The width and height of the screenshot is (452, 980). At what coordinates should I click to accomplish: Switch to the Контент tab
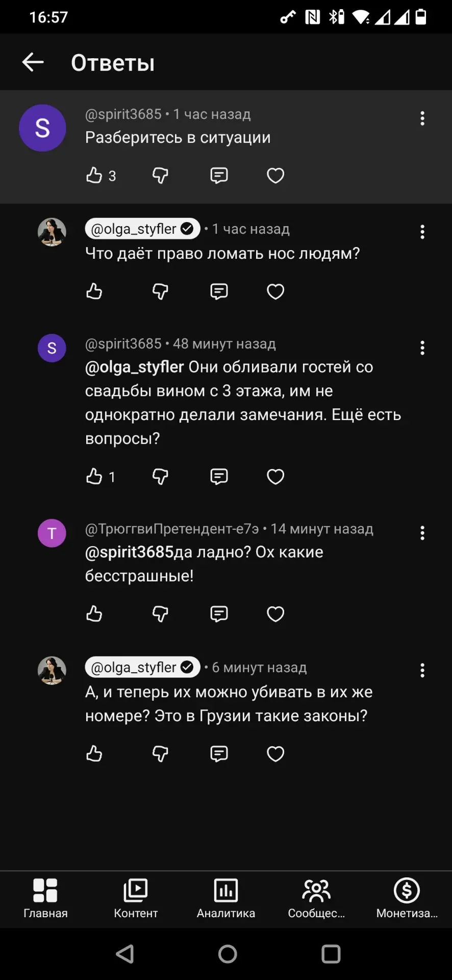coord(136,899)
